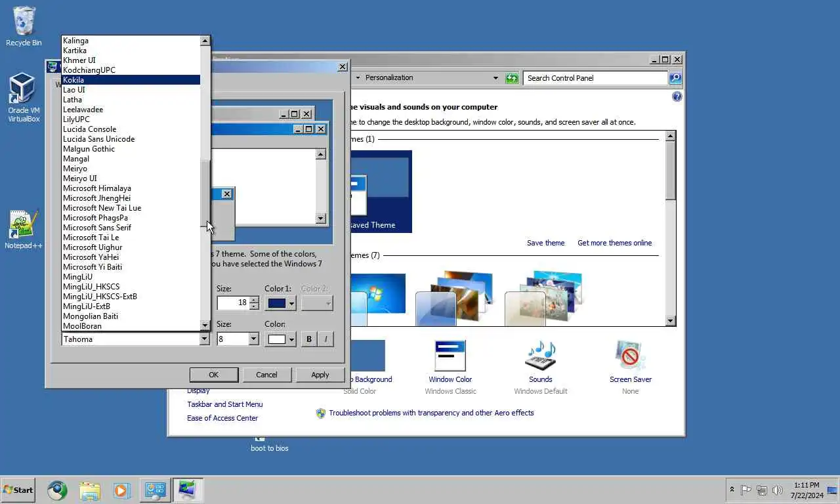
Task: Open address bar history dropdown
Action: [495, 78]
